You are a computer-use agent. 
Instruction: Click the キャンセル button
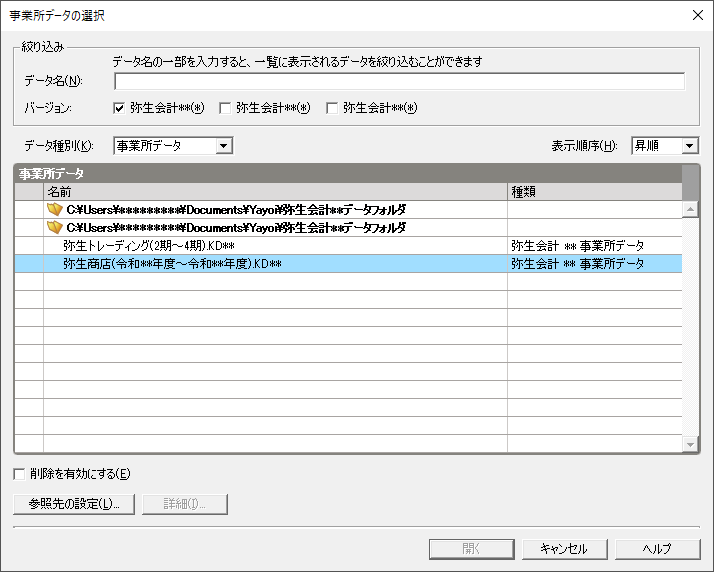565,549
